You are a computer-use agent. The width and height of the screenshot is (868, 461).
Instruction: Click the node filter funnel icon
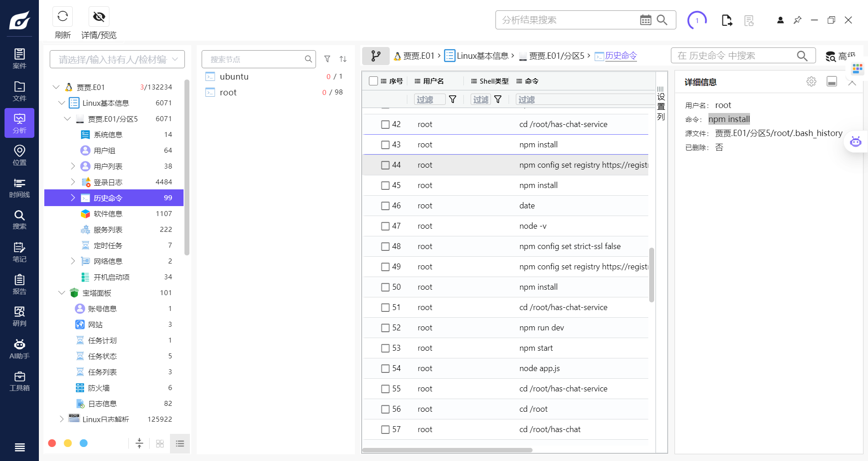point(327,59)
